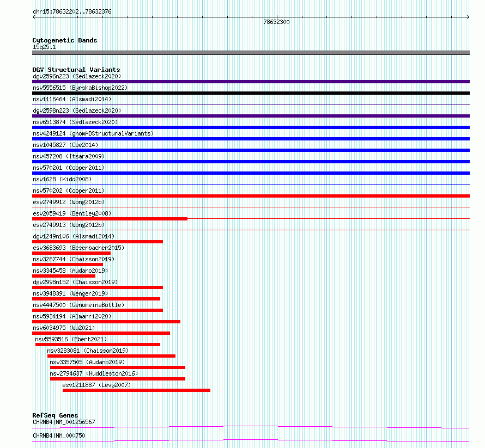Click the red bar for nsv6034975
Viewport: 485px width, 448px height.
[x=101, y=333]
